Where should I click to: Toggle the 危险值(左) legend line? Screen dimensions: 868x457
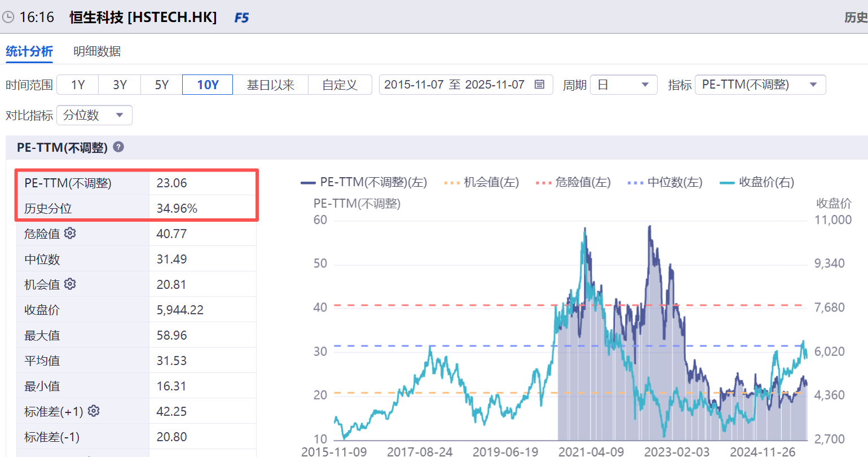tap(573, 182)
